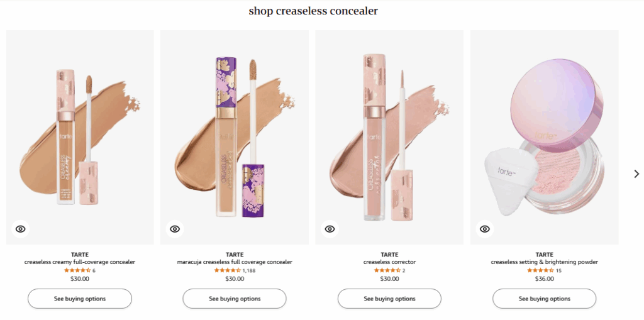Click star rating of maracuja creaseless concealer
644x320 pixels.
pyautogui.click(x=228, y=270)
